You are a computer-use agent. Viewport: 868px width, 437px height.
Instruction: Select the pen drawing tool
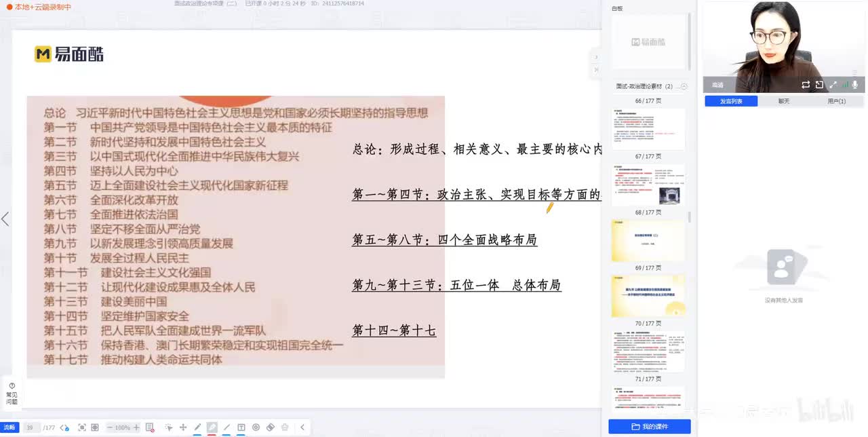[x=197, y=427]
